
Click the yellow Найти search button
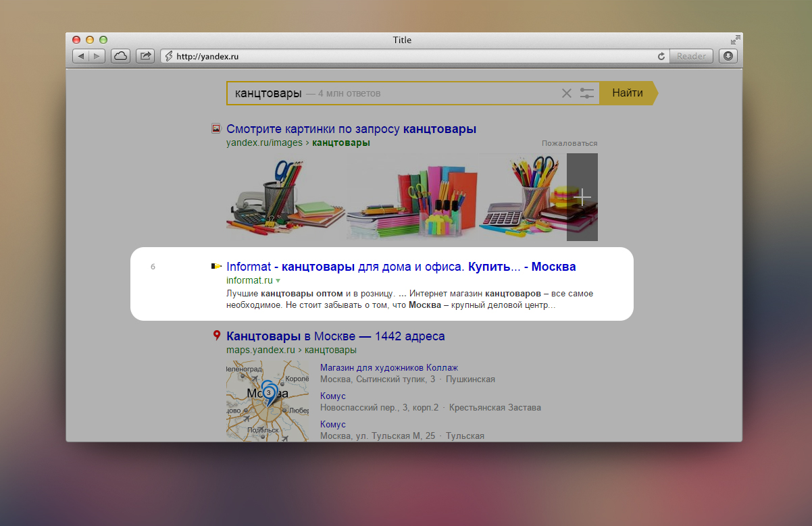tap(628, 93)
